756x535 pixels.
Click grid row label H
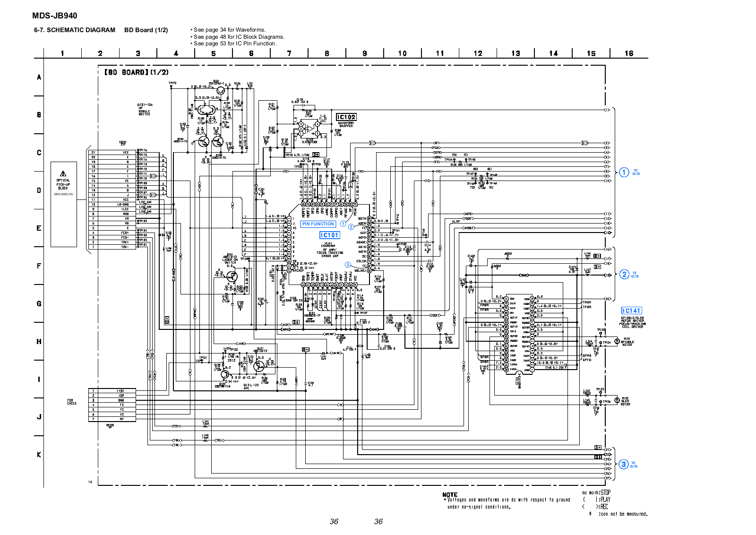pos(39,342)
